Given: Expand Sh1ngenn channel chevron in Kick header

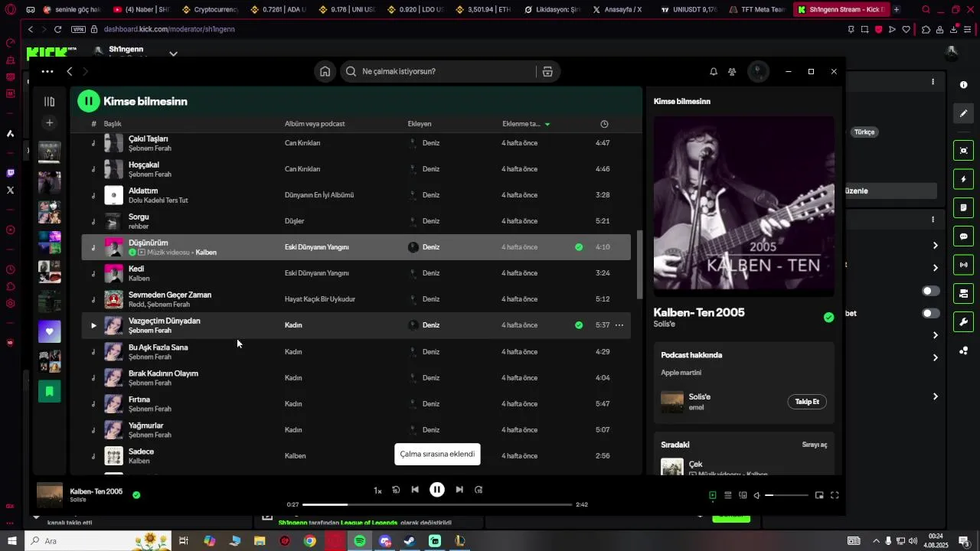Looking at the screenshot, I should (x=173, y=54).
